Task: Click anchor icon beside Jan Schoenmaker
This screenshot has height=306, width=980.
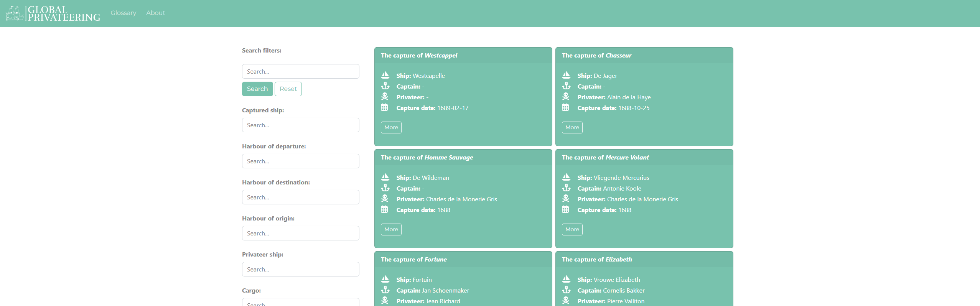Action: [385, 290]
